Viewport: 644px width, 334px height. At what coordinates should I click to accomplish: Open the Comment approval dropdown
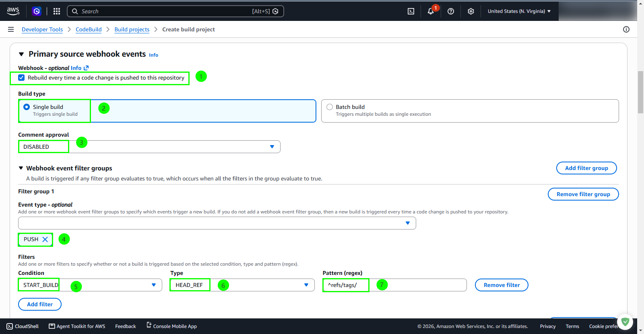coord(149,147)
